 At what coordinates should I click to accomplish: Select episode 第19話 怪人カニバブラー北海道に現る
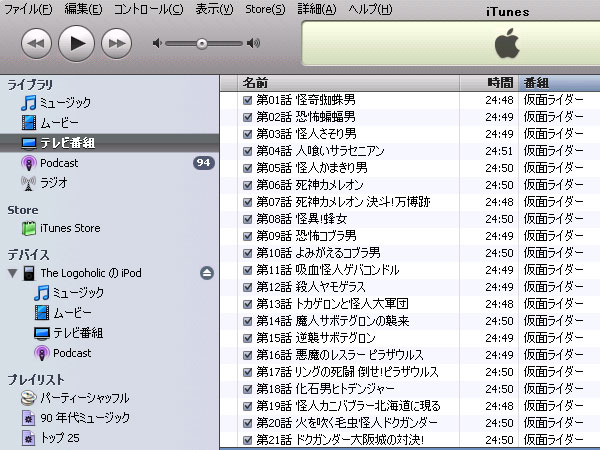[349, 406]
